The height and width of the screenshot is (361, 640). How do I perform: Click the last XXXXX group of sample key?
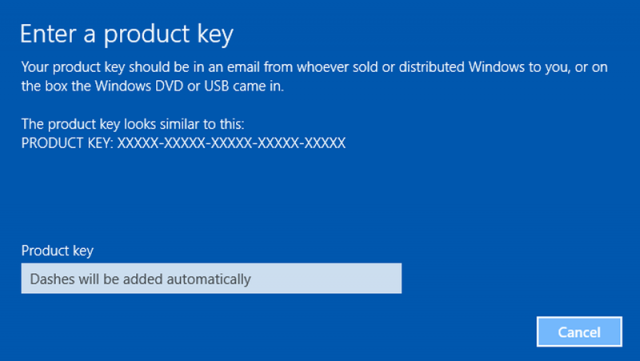(325, 143)
